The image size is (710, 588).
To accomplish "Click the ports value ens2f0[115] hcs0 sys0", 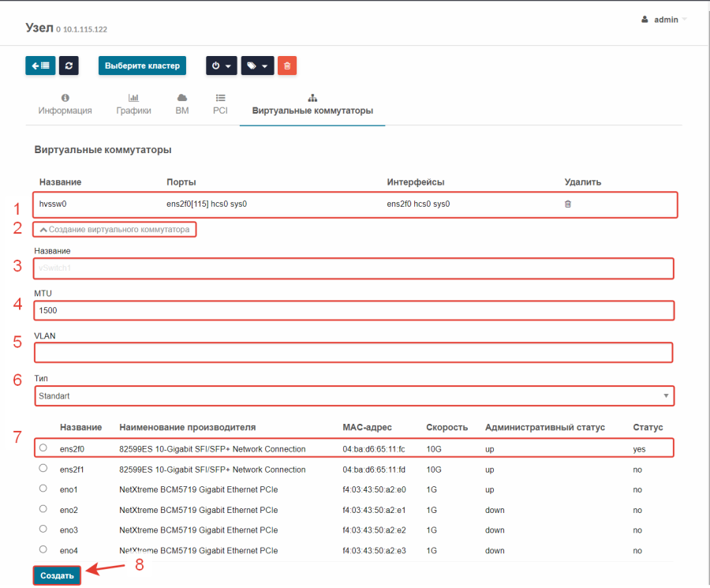I will 207,204.
